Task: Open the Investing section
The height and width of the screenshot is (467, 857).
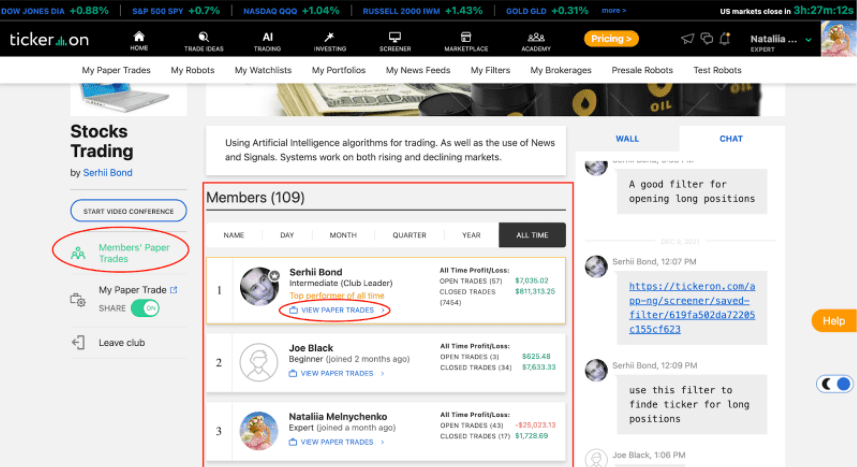Action: (330, 41)
